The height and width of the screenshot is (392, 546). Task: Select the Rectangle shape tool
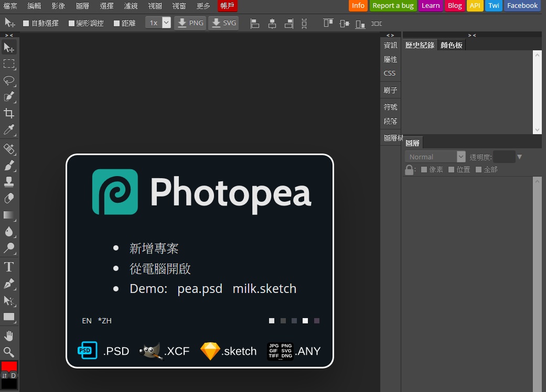[9, 317]
